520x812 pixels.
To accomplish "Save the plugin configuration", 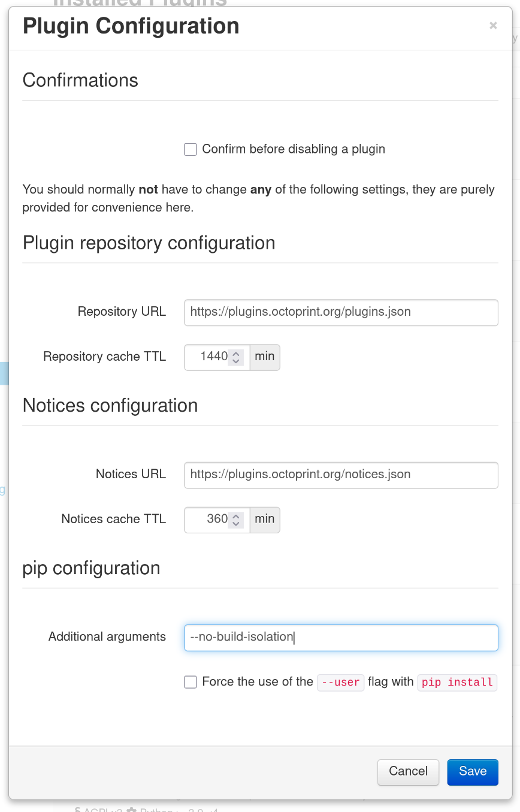I will point(472,772).
